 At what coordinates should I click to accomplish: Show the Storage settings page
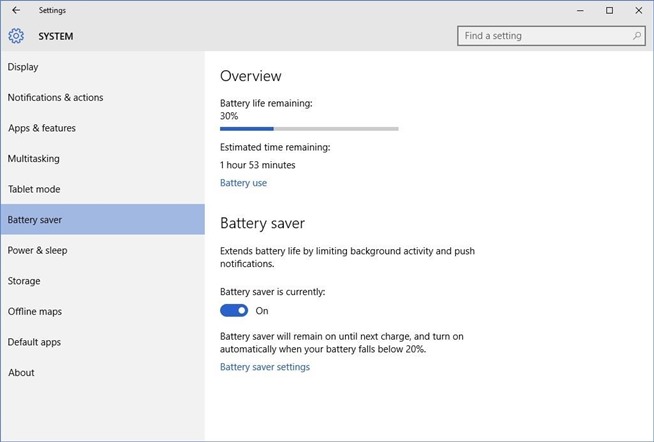(x=24, y=281)
